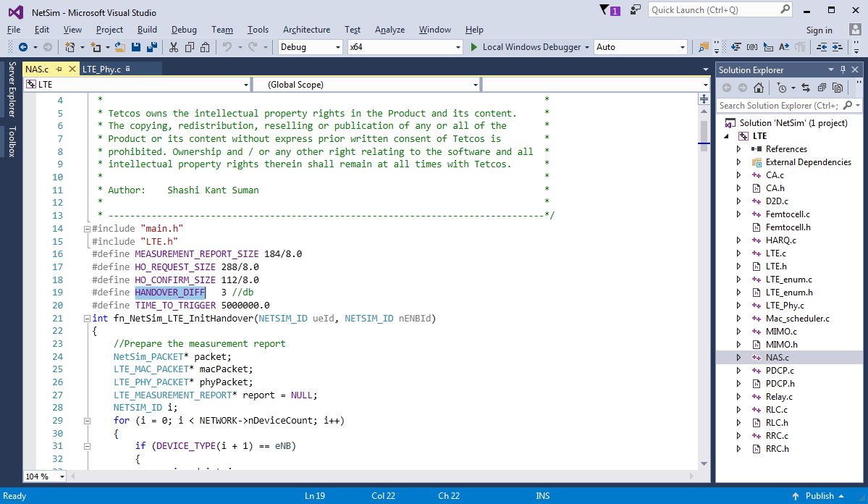The height and width of the screenshot is (504, 868).
Task: Collapse the if block outline at line 31
Action: 87,446
